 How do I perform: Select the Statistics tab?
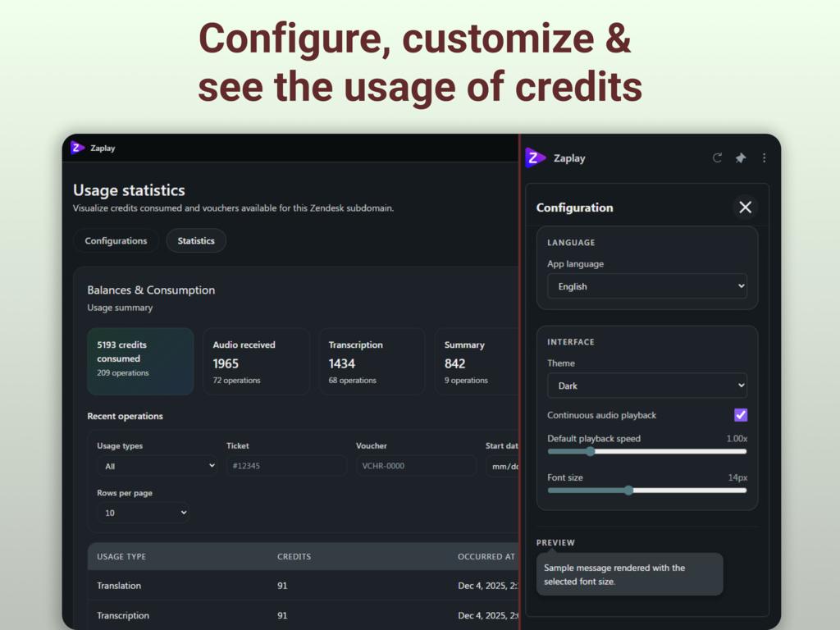196,241
